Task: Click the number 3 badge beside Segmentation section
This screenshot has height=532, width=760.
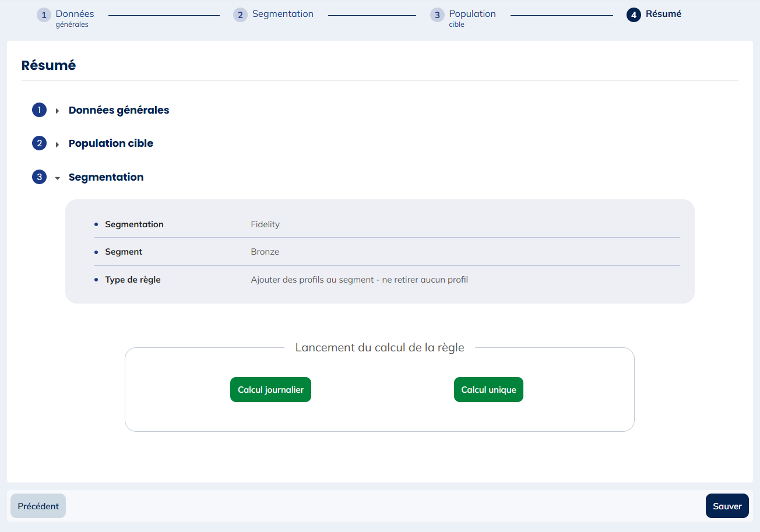Action: tap(39, 177)
